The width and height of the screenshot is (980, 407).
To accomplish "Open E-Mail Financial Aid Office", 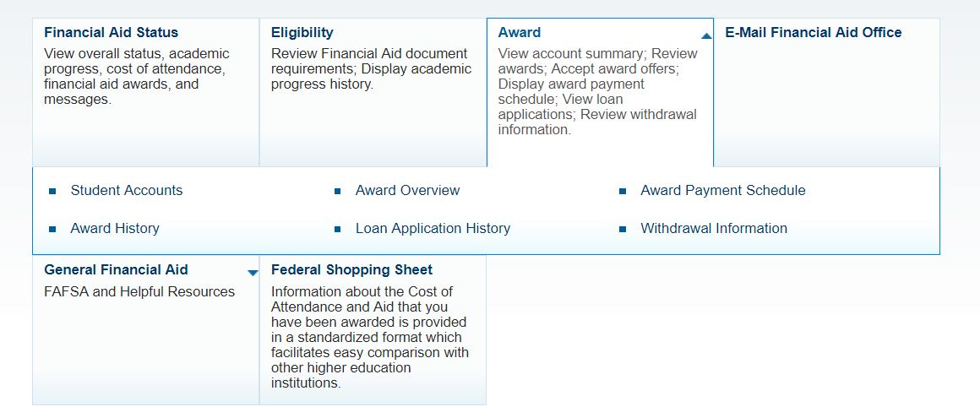I will coord(813,33).
